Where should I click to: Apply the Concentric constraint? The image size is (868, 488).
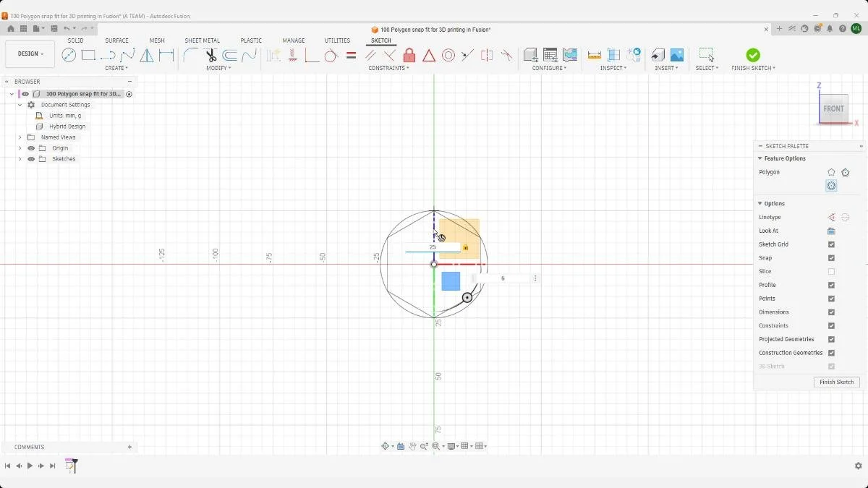pos(448,55)
